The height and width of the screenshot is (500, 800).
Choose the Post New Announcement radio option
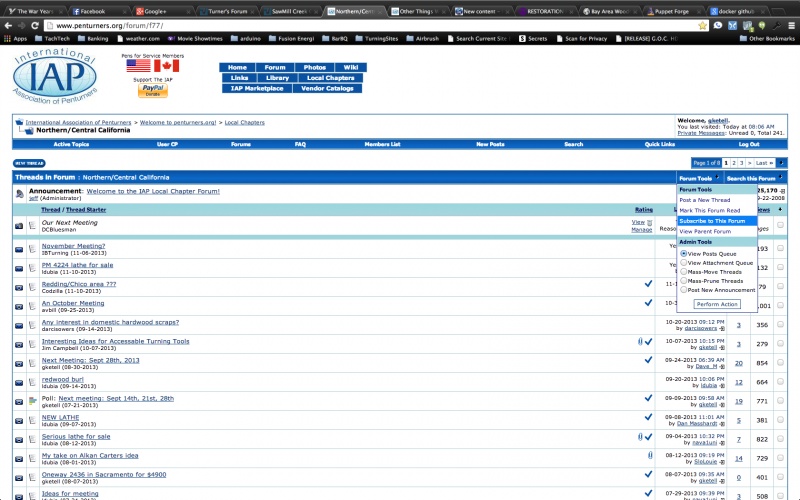coord(684,289)
